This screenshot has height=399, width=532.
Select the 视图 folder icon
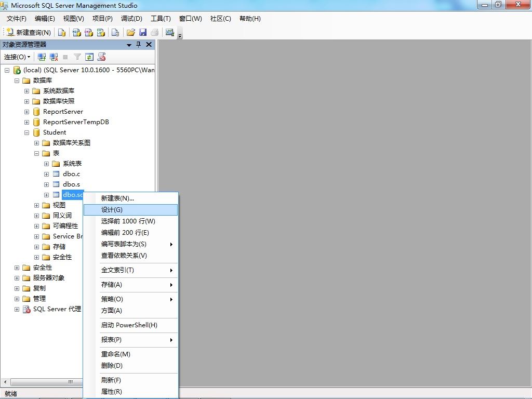[46, 205]
